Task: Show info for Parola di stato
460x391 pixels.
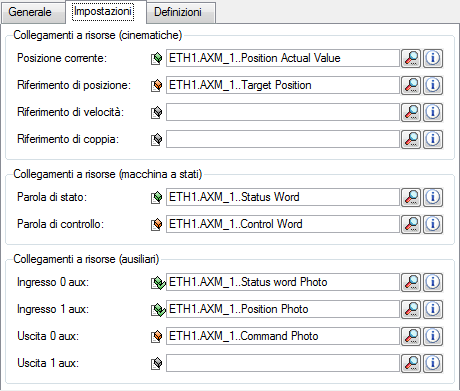Action: click(x=433, y=197)
